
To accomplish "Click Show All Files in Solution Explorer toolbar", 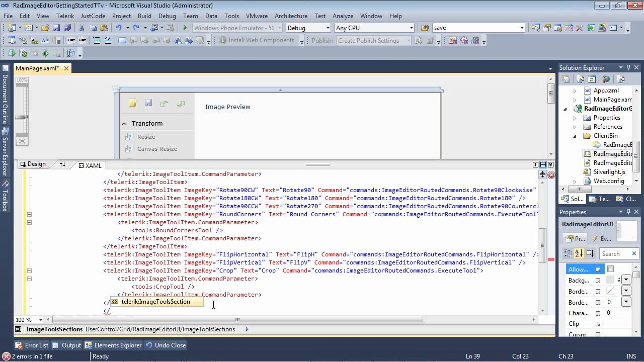I will click(x=581, y=79).
